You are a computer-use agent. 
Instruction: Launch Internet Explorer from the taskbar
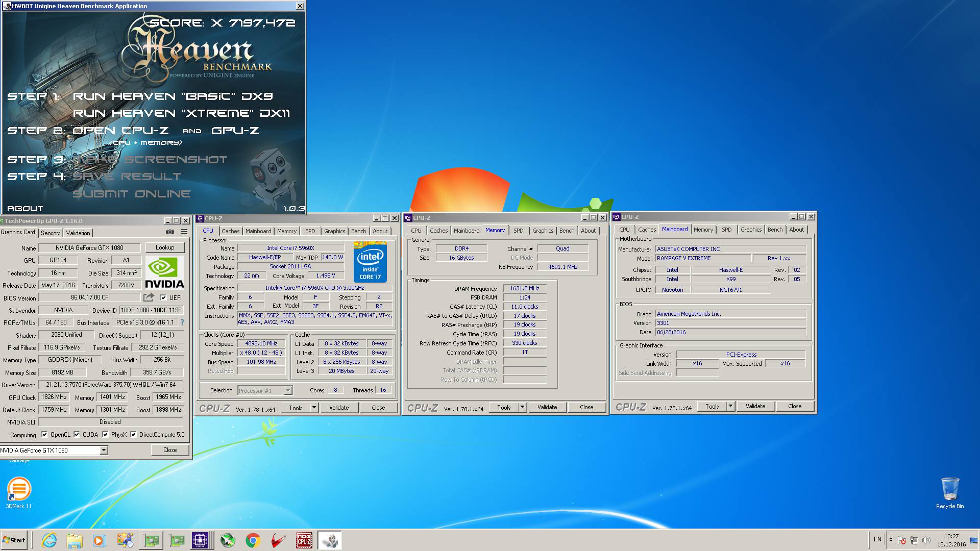(x=49, y=540)
